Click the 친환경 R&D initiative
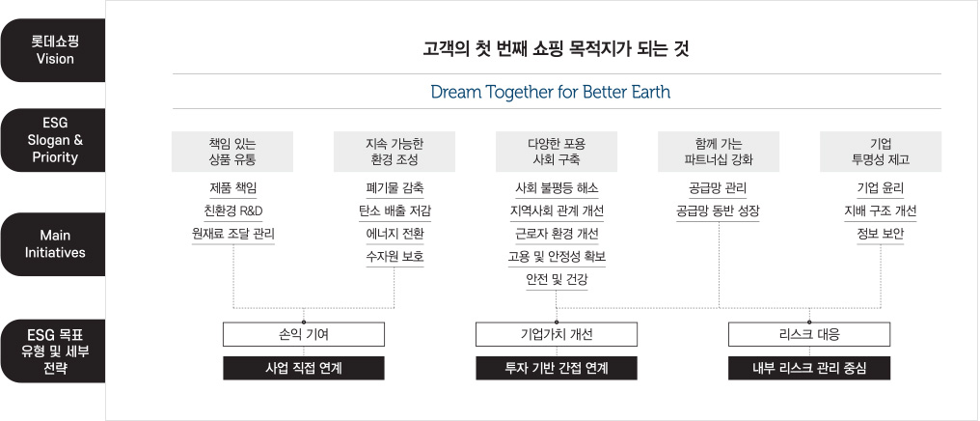980x421 pixels. (x=233, y=210)
